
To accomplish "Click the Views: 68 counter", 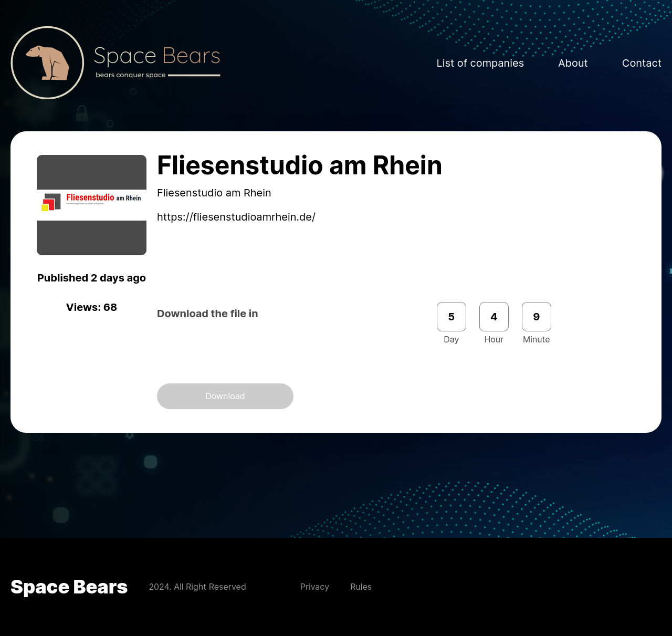I will point(91,308).
